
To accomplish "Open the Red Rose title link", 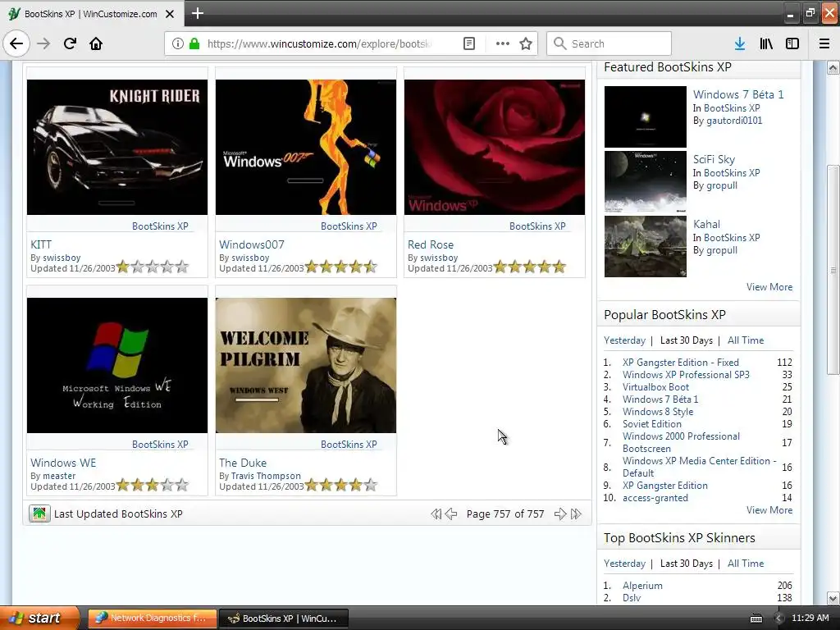I will coord(430,244).
